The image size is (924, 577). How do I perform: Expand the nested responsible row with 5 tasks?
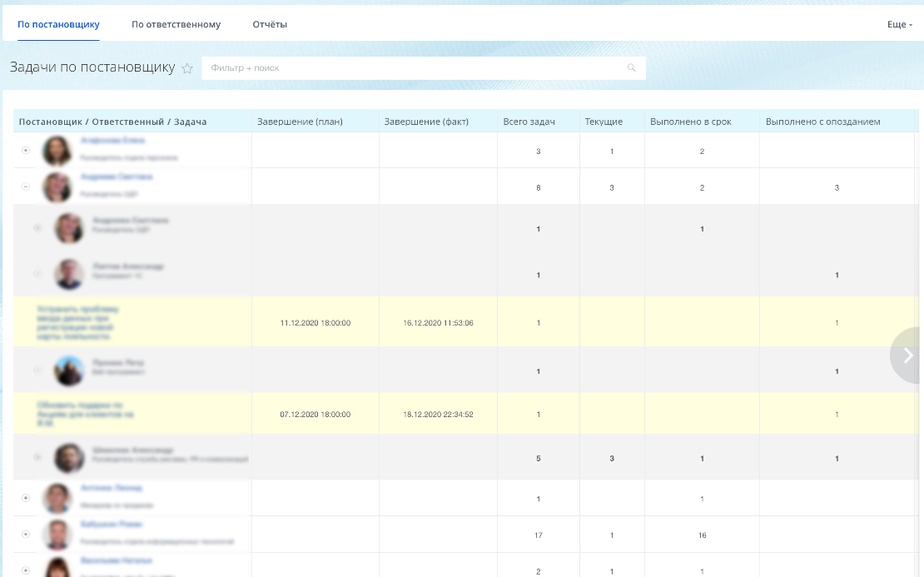point(37,457)
